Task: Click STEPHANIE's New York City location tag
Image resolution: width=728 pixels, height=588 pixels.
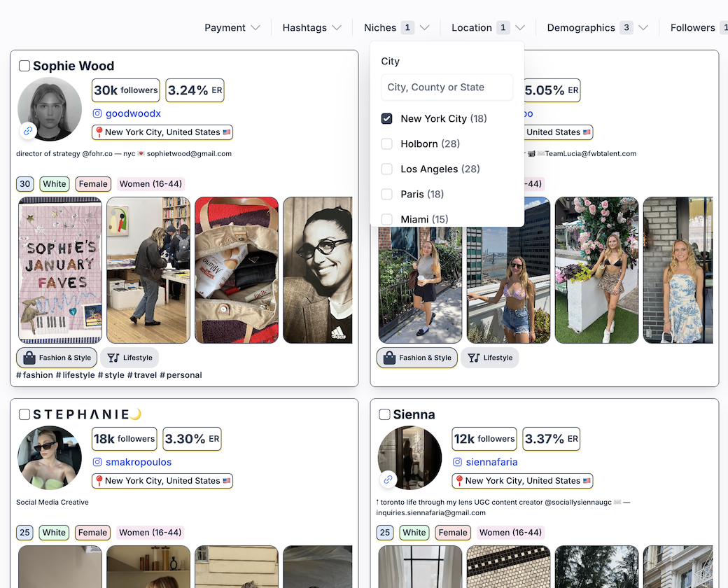Action: click(162, 481)
